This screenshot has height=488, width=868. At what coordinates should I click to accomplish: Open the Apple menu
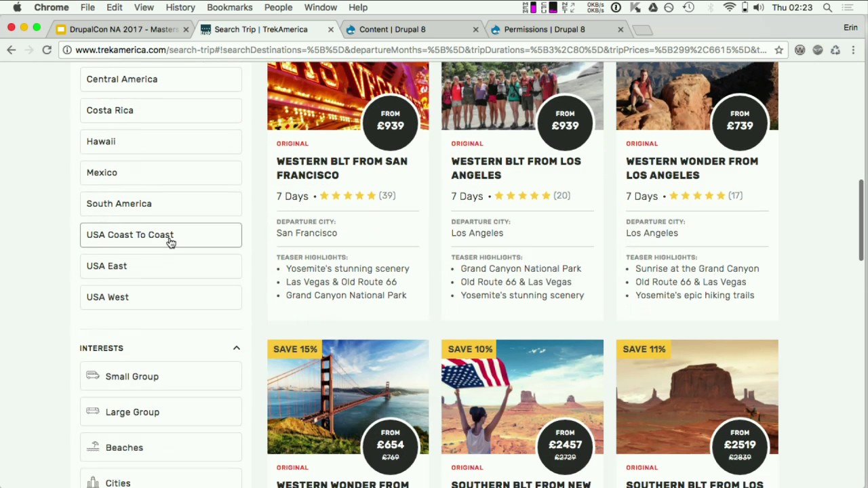[17, 7]
